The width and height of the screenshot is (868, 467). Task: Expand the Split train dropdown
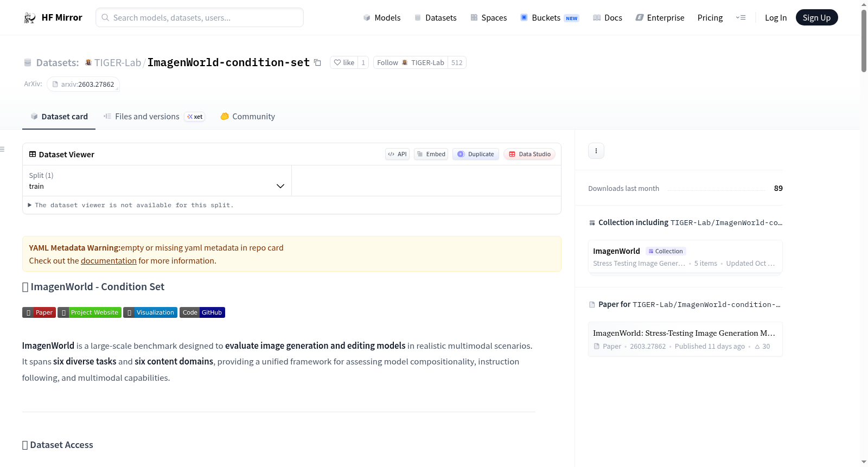pyautogui.click(x=157, y=181)
